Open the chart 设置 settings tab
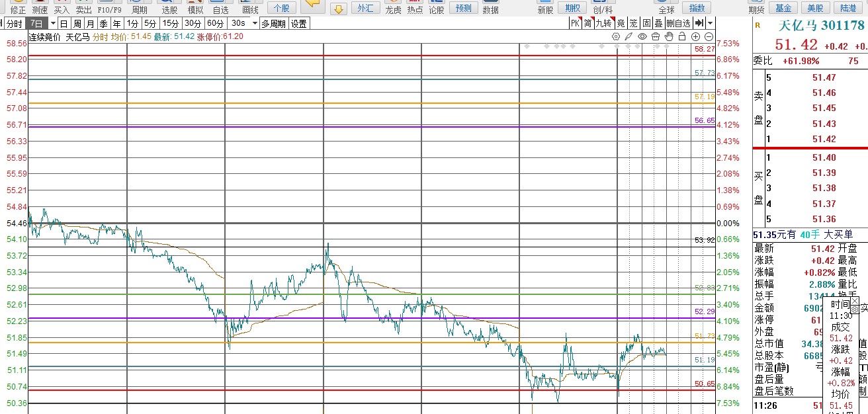 tap(299, 23)
